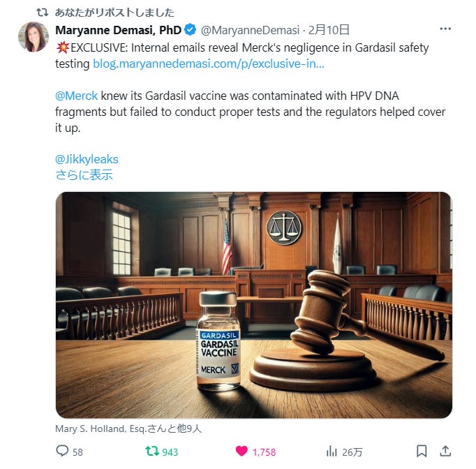Open the 2月10日 post timestamp

point(329,30)
